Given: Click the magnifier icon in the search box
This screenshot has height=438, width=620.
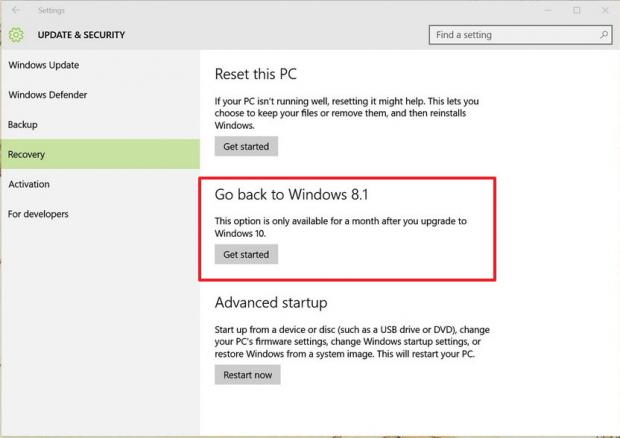Looking at the screenshot, I should click(604, 35).
